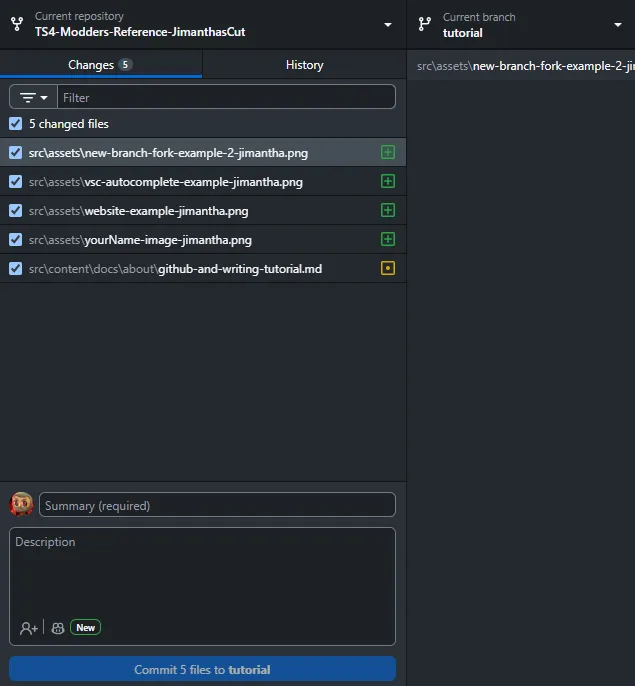Image resolution: width=635 pixels, height=686 pixels.
Task: Add co-authors with the person-plus icon
Action: (x=29, y=628)
